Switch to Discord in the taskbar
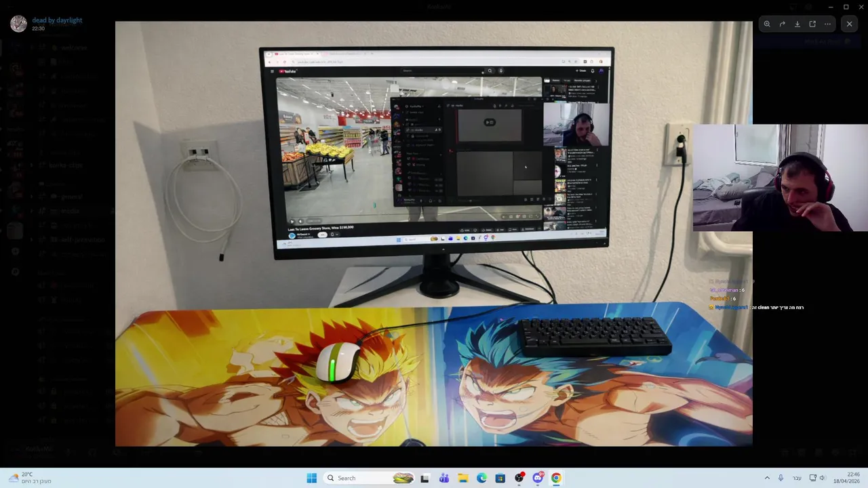Image resolution: width=868 pixels, height=488 pixels. click(538, 478)
